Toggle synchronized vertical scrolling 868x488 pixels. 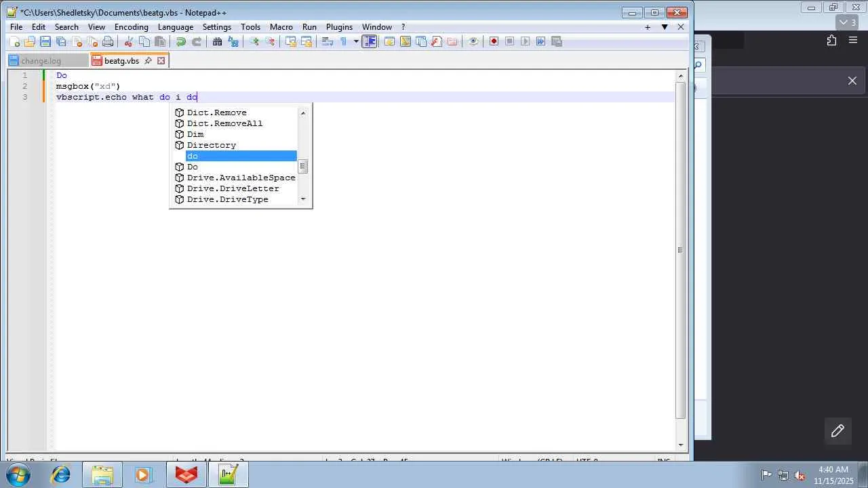(290, 41)
